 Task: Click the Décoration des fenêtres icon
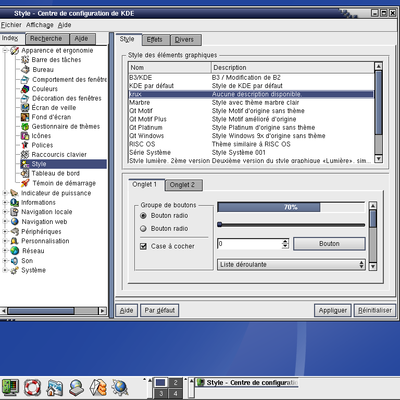click(25, 98)
